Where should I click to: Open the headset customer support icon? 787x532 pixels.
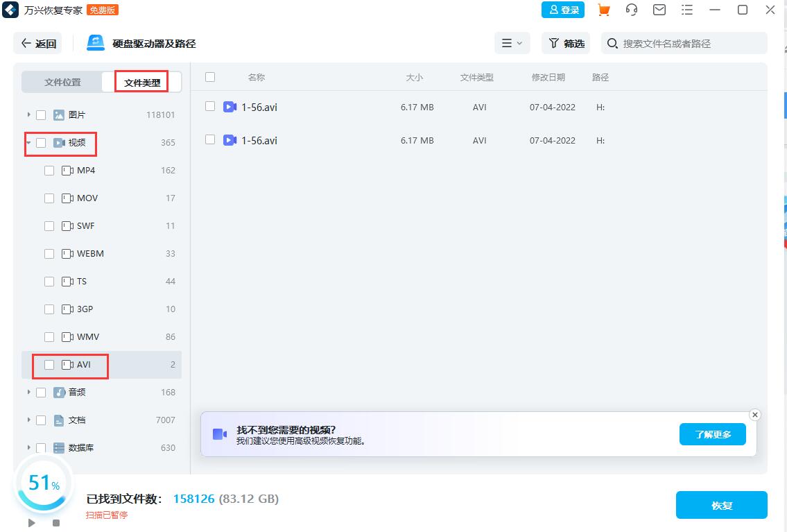tap(632, 10)
